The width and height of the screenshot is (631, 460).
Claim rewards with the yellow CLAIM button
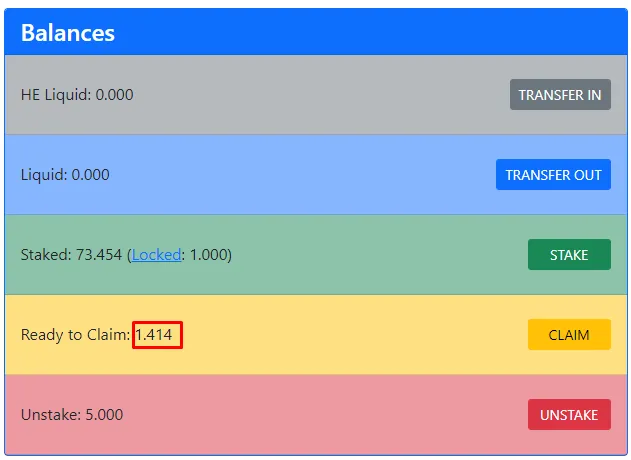point(568,335)
